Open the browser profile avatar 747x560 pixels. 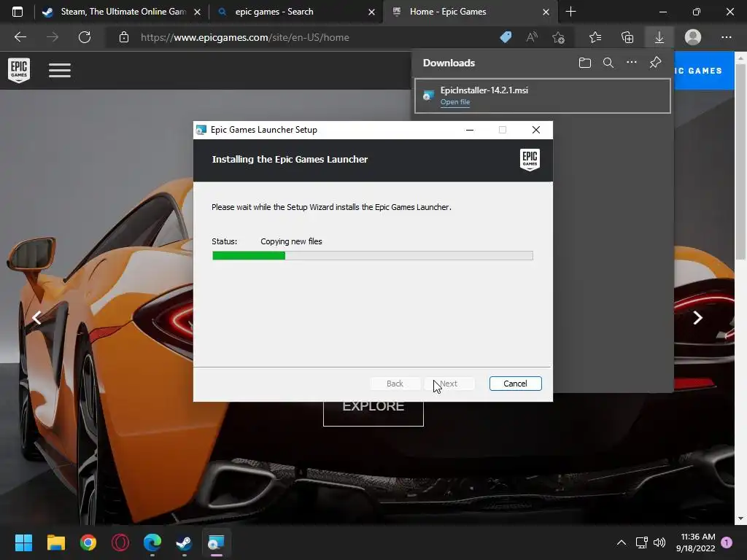click(693, 37)
